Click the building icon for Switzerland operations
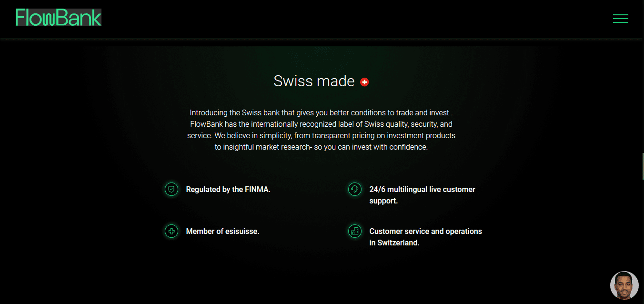 click(354, 231)
